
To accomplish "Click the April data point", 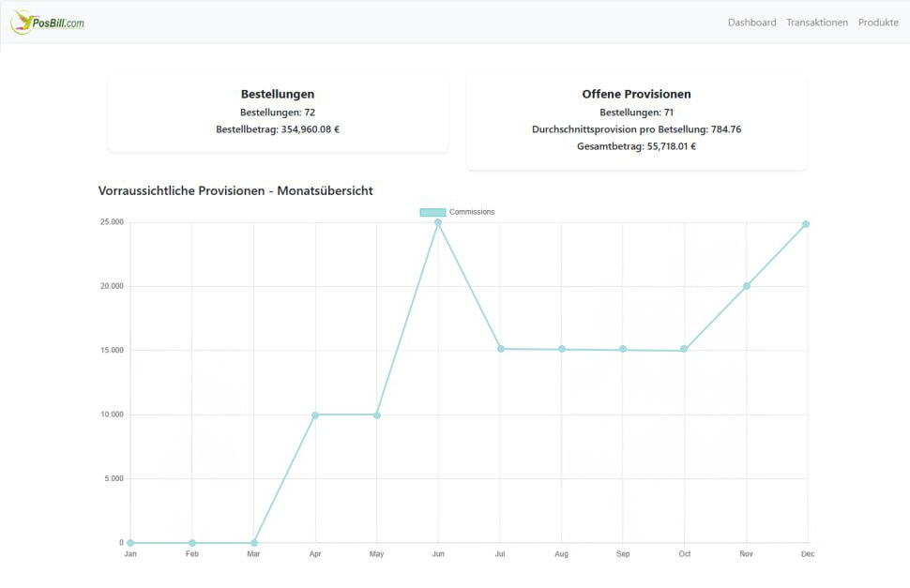I will (x=315, y=415).
